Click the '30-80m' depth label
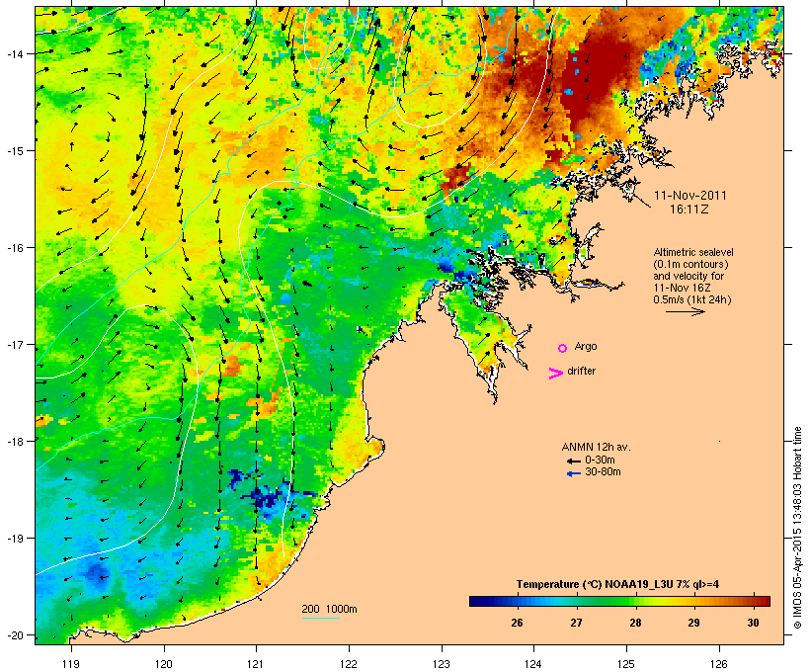Viewport: 810px width, 672px height. (x=603, y=472)
